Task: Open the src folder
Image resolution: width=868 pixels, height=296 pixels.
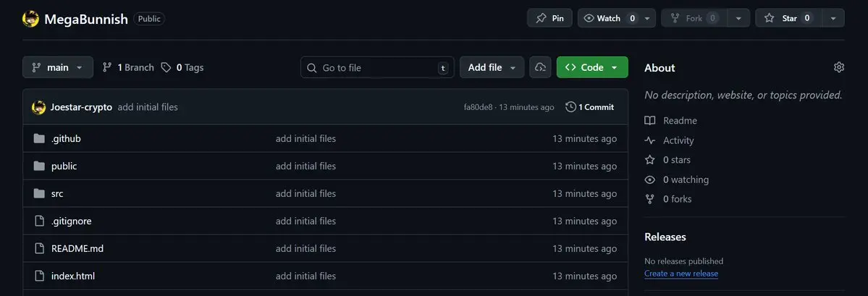Action: pyautogui.click(x=57, y=193)
